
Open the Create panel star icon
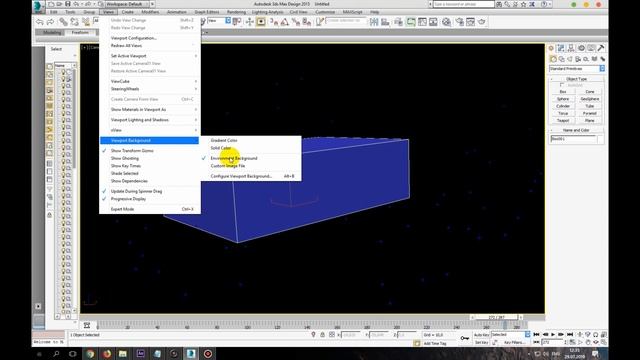click(x=551, y=48)
